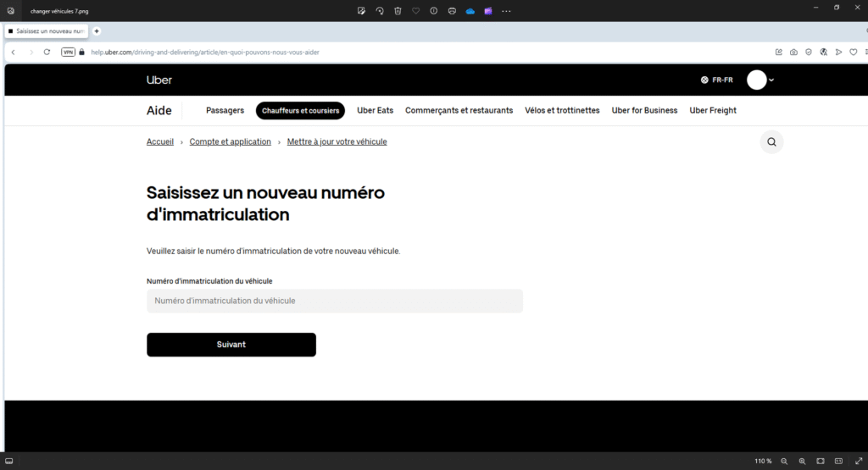Image resolution: width=868 pixels, height=470 pixels.
Task: Reload the page with the refresh icon
Action: [x=47, y=52]
